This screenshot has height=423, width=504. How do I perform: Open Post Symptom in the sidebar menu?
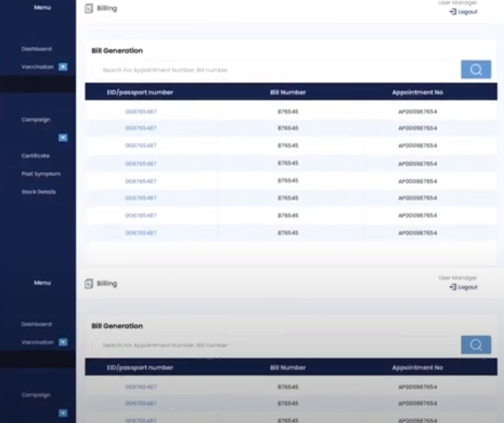41,174
